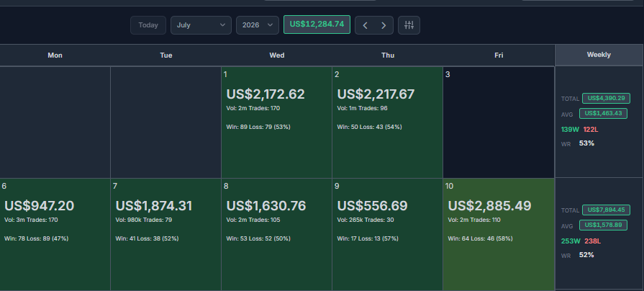Click the US$2,217.67 profit value

pyautogui.click(x=376, y=94)
